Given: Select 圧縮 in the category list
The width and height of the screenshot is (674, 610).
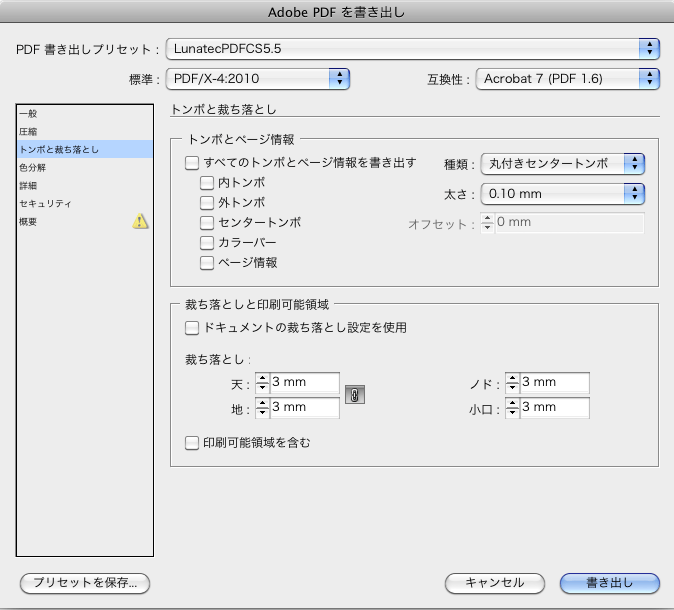Looking at the screenshot, I should [x=85, y=131].
